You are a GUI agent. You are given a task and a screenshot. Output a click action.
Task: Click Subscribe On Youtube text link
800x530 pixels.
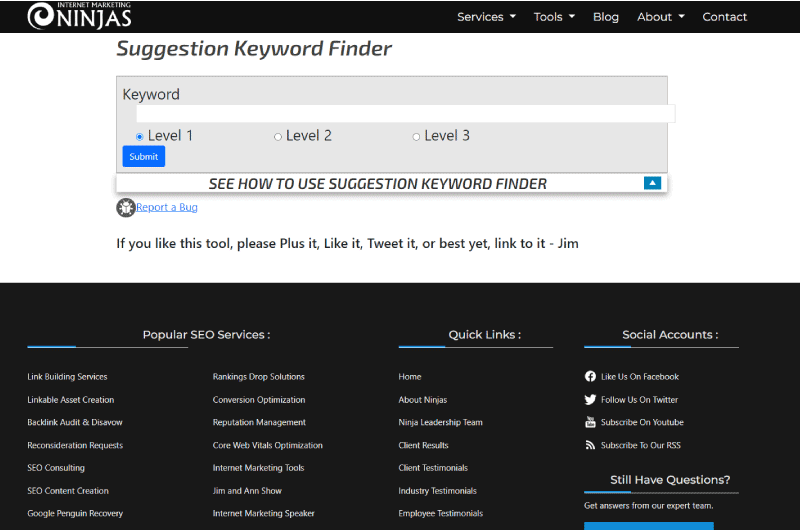(642, 422)
